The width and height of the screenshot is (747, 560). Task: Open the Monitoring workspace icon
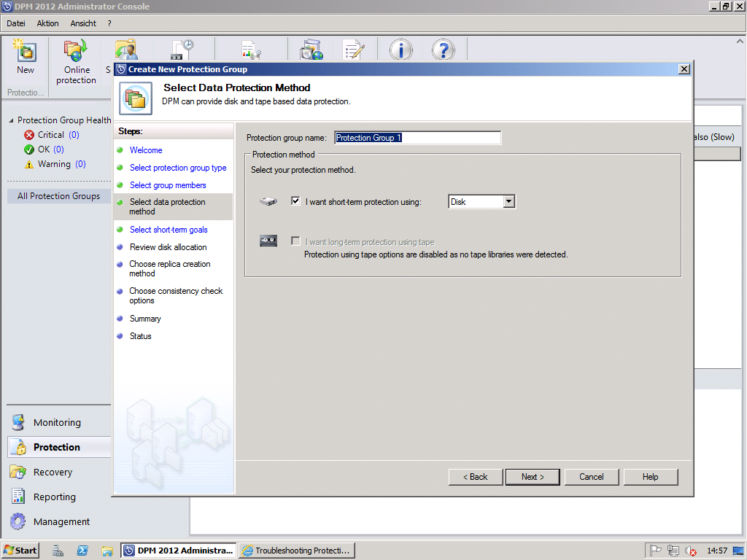[18, 422]
